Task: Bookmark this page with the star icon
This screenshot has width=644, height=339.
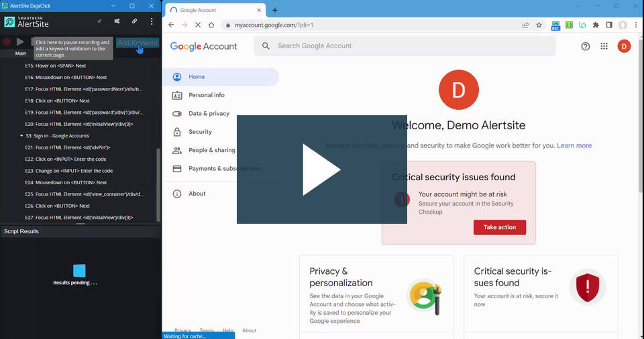Action: 539,25
